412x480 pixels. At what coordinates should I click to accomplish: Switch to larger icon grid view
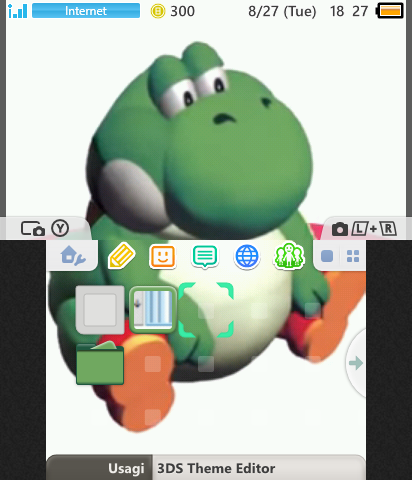[327, 256]
